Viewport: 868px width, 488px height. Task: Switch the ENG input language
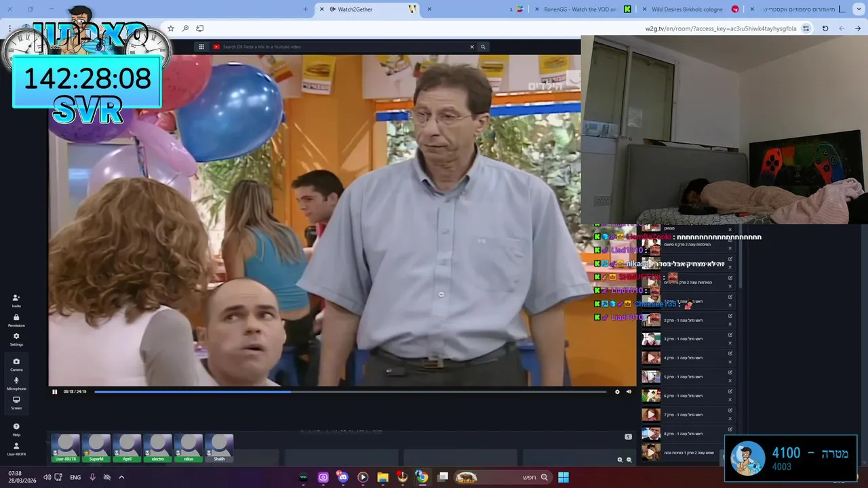coord(75,477)
